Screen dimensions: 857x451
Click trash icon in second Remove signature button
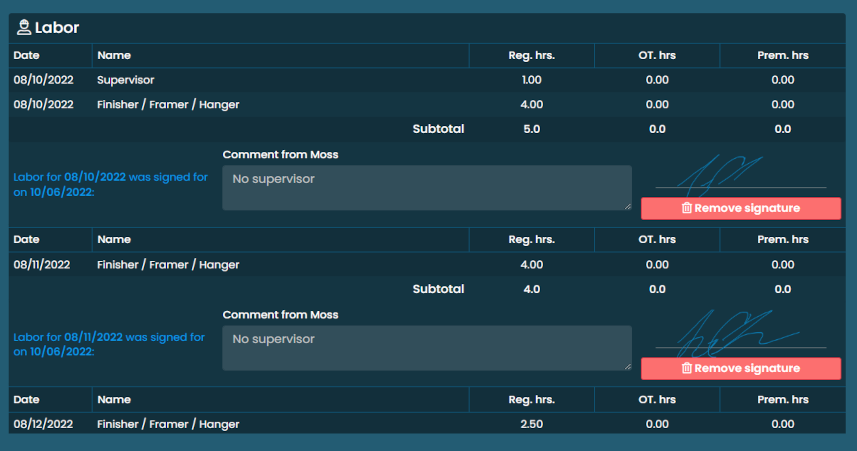pyautogui.click(x=686, y=368)
